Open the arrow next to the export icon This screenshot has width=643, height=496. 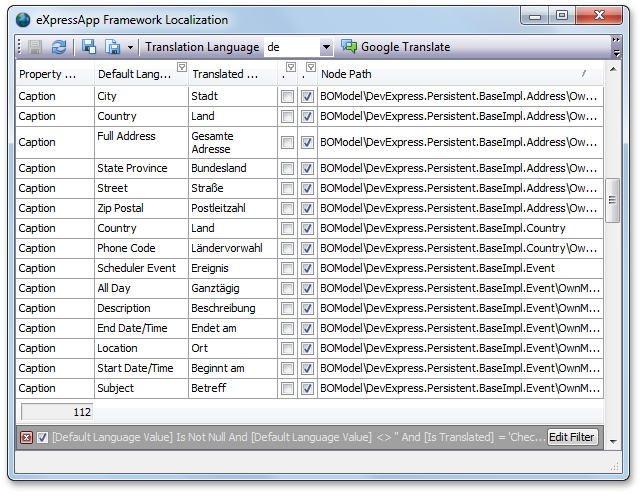click(x=130, y=48)
